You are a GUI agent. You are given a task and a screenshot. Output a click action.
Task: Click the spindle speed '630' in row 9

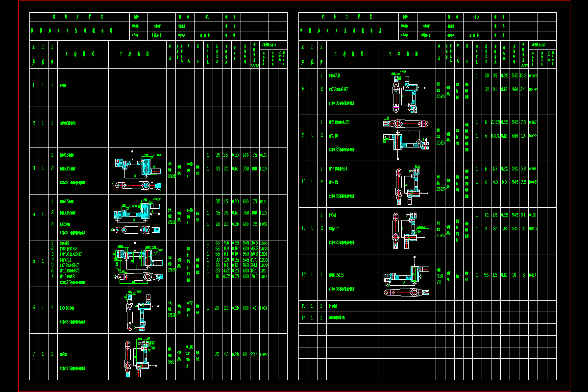click(x=514, y=136)
